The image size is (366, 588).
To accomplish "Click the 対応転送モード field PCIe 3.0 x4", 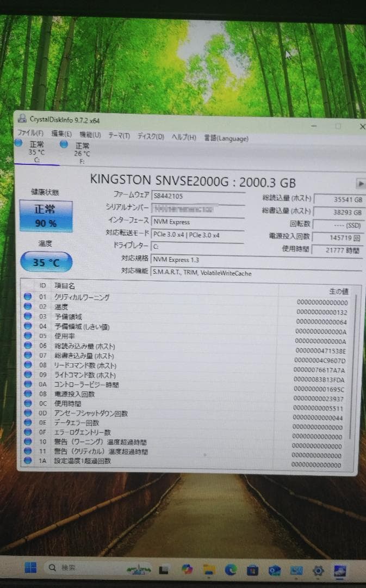I will pos(198,235).
